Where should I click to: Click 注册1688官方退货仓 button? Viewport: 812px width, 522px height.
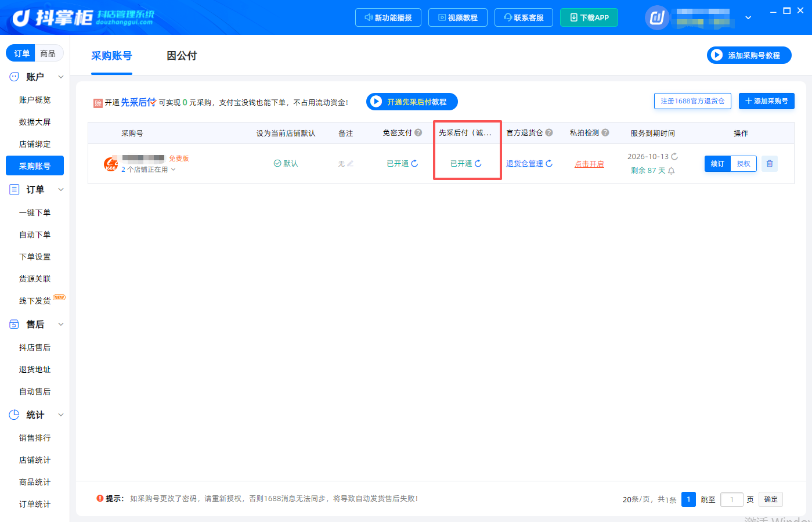[692, 101]
